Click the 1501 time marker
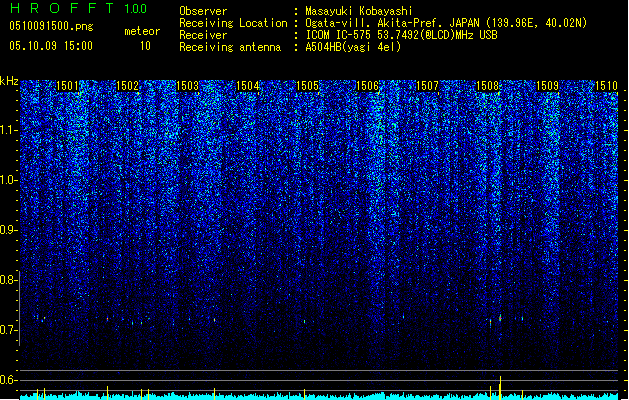Viewport: 629px width, 400px height. (x=67, y=85)
